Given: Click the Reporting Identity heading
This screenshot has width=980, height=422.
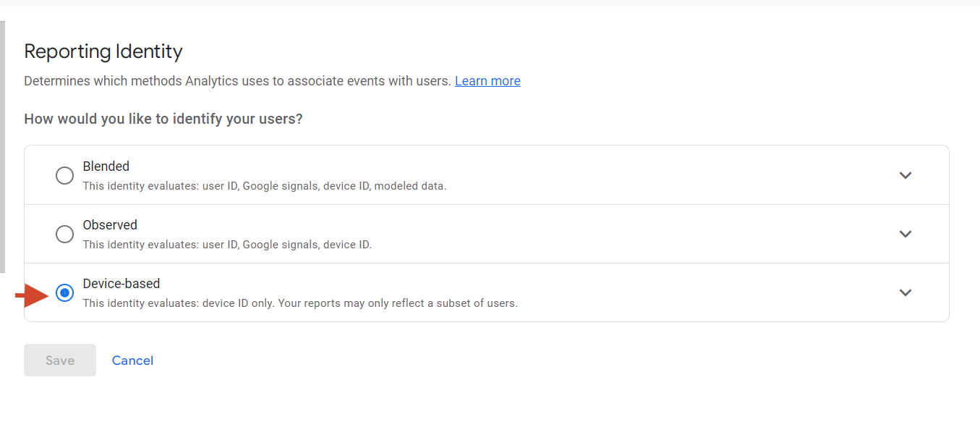Looking at the screenshot, I should [x=103, y=51].
